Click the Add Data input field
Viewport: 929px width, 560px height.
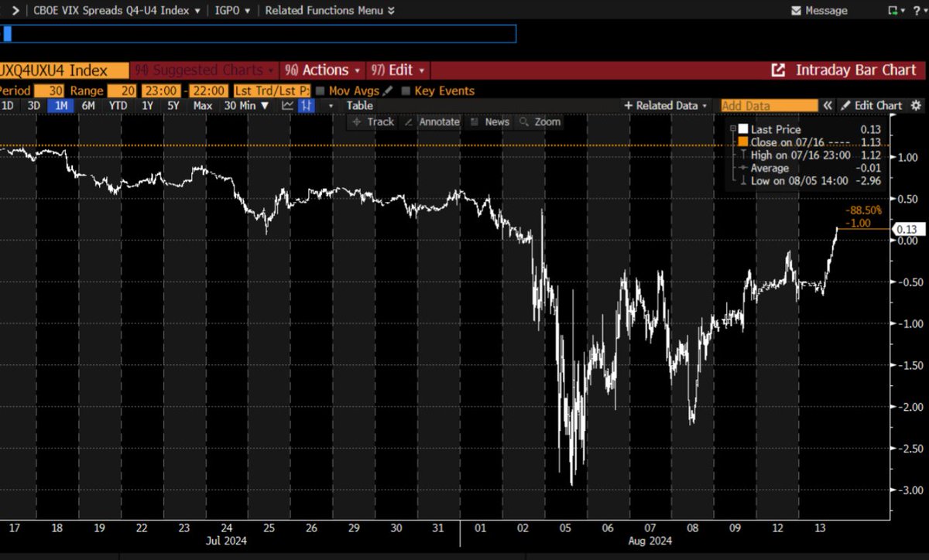pos(769,105)
